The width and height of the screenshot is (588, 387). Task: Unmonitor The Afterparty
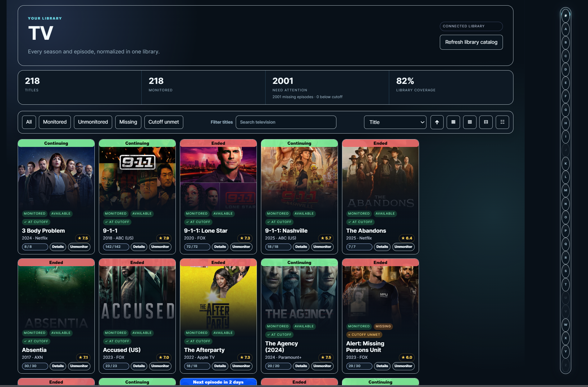click(241, 366)
